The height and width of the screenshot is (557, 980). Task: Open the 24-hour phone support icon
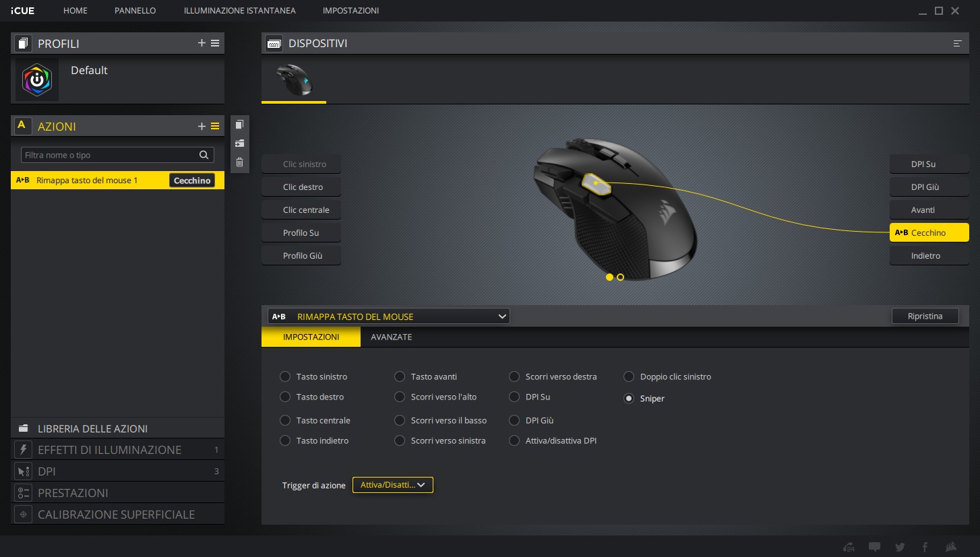(x=849, y=547)
